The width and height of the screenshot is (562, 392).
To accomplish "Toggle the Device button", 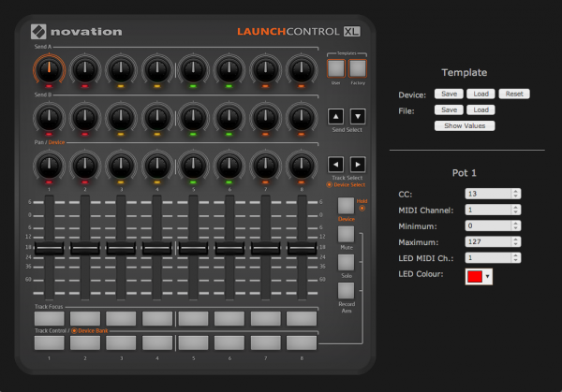I will [346, 206].
